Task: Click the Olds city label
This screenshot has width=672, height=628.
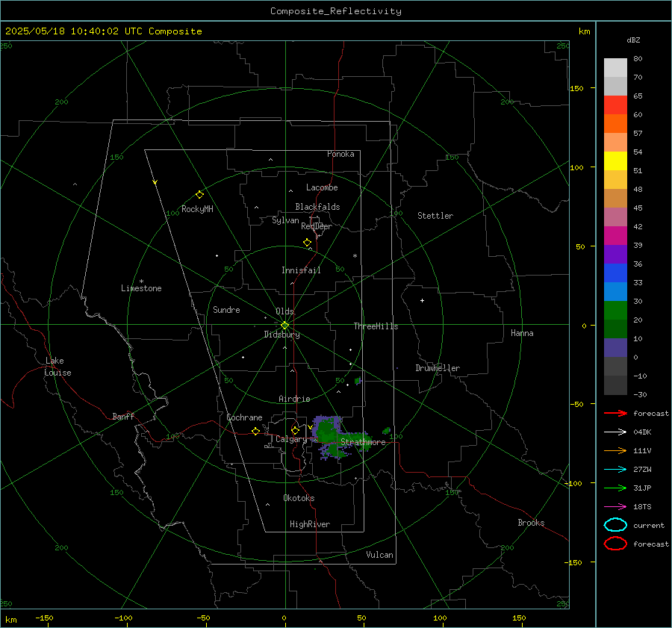Action: pyautogui.click(x=284, y=311)
